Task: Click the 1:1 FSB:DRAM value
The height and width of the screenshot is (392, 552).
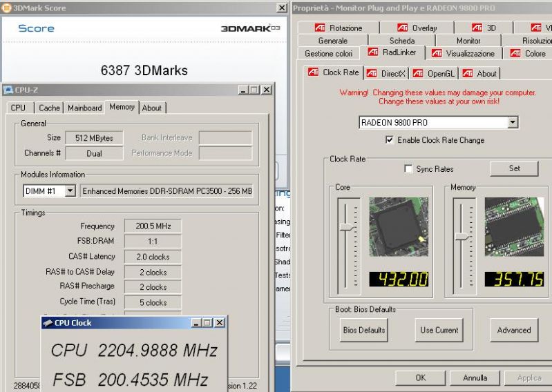Action: [x=153, y=242]
